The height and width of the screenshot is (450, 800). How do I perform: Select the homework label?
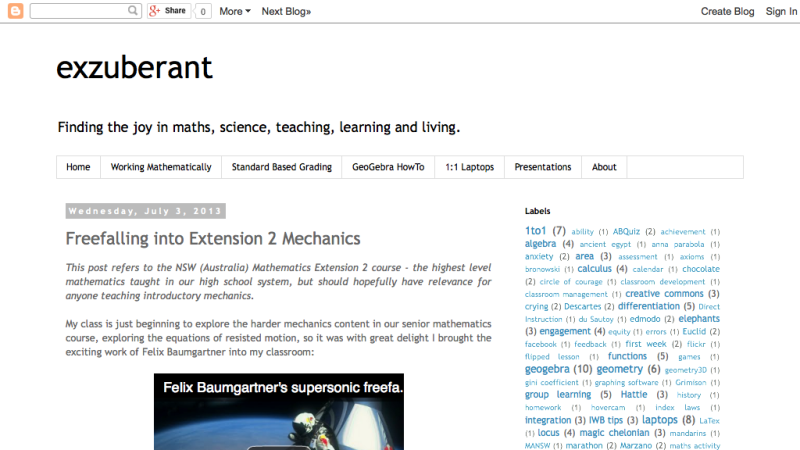[x=543, y=408]
